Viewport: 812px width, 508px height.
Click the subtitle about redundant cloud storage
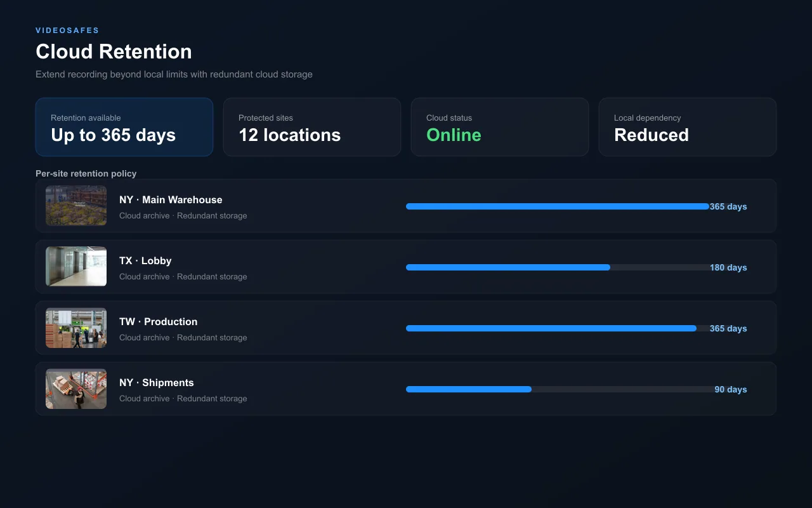coord(174,74)
